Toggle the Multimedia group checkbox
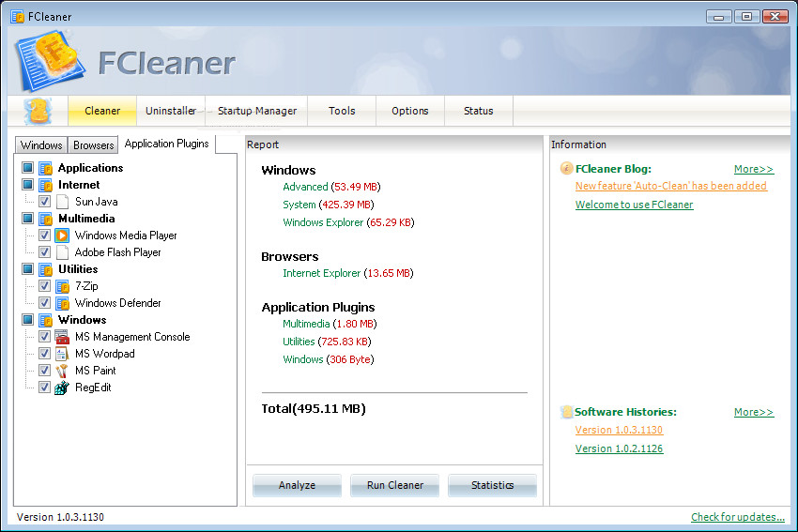The image size is (798, 532). pyautogui.click(x=28, y=219)
